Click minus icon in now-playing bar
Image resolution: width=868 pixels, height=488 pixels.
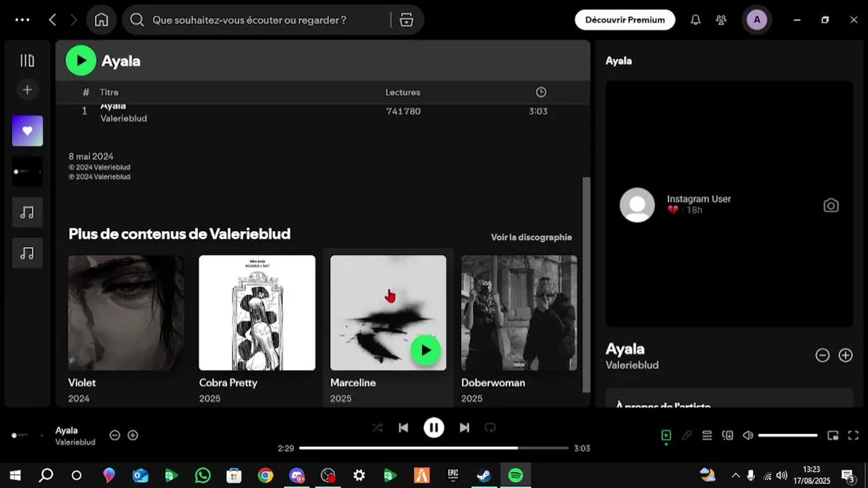point(115,435)
